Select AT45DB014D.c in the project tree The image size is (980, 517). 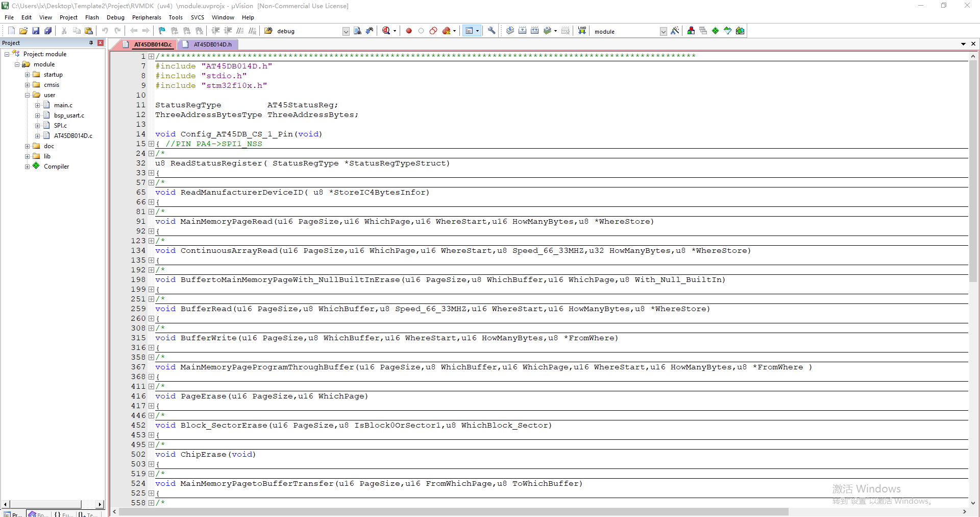pyautogui.click(x=73, y=136)
